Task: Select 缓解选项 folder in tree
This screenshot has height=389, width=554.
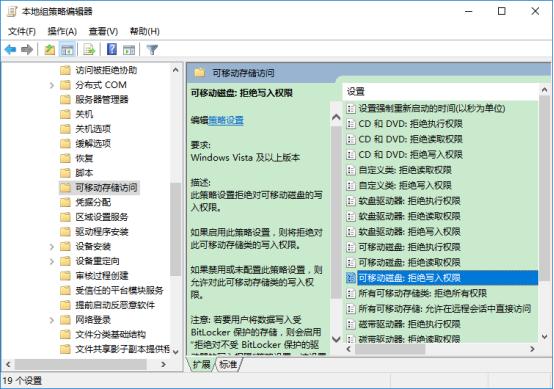Action: (93, 144)
